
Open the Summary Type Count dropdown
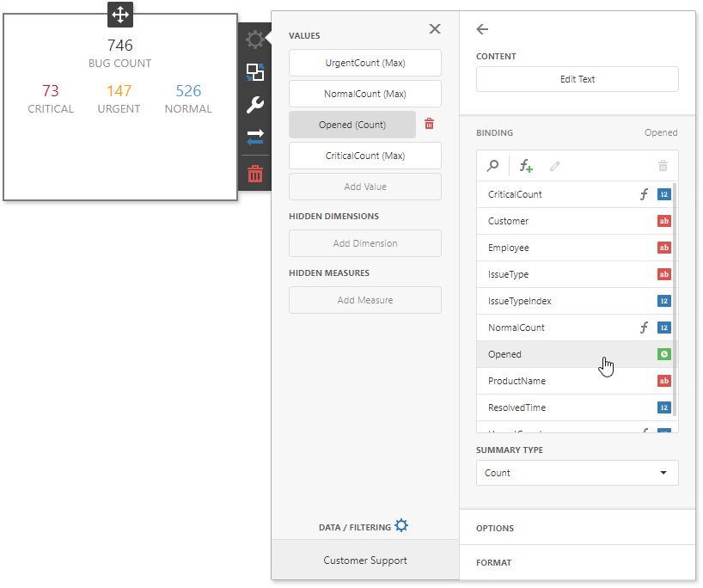pyautogui.click(x=577, y=473)
